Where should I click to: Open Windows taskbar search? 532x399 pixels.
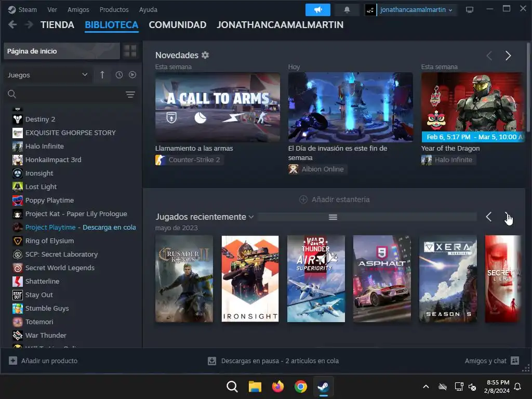(232, 387)
